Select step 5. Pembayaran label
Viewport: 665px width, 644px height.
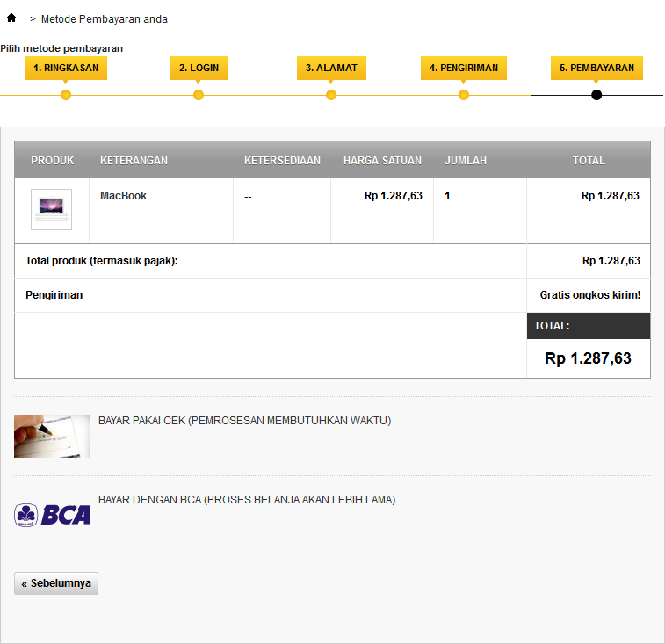596,68
